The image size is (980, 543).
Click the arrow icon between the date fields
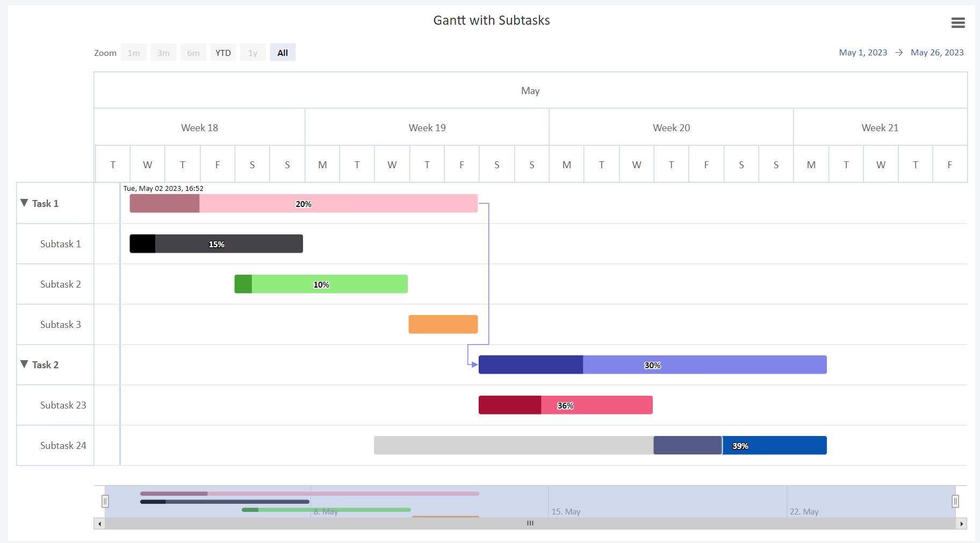coord(898,52)
